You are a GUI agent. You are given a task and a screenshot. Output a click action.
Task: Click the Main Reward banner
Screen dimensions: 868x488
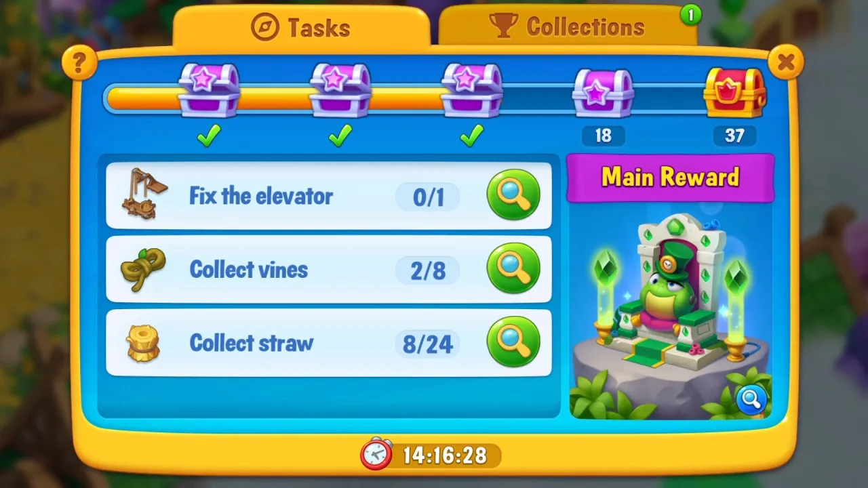[670, 178]
